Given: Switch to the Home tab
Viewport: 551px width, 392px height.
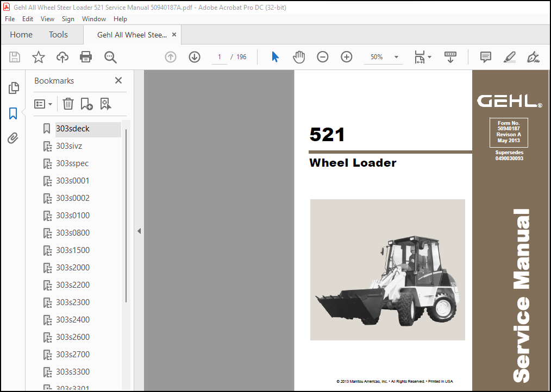Looking at the screenshot, I should (21, 35).
